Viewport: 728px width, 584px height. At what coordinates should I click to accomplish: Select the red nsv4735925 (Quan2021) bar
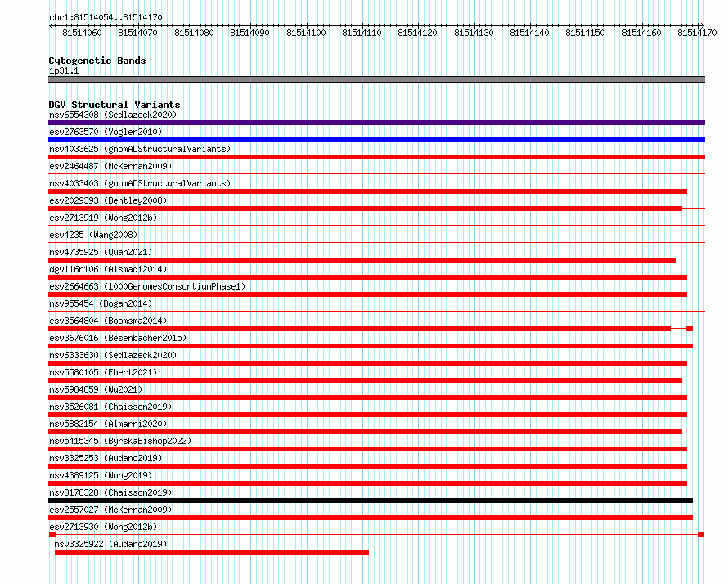click(x=362, y=260)
